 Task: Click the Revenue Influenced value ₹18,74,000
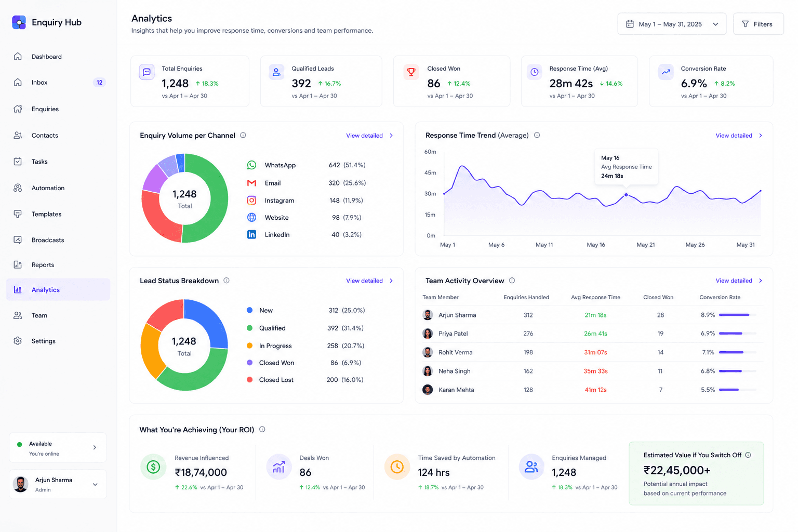tap(201, 472)
